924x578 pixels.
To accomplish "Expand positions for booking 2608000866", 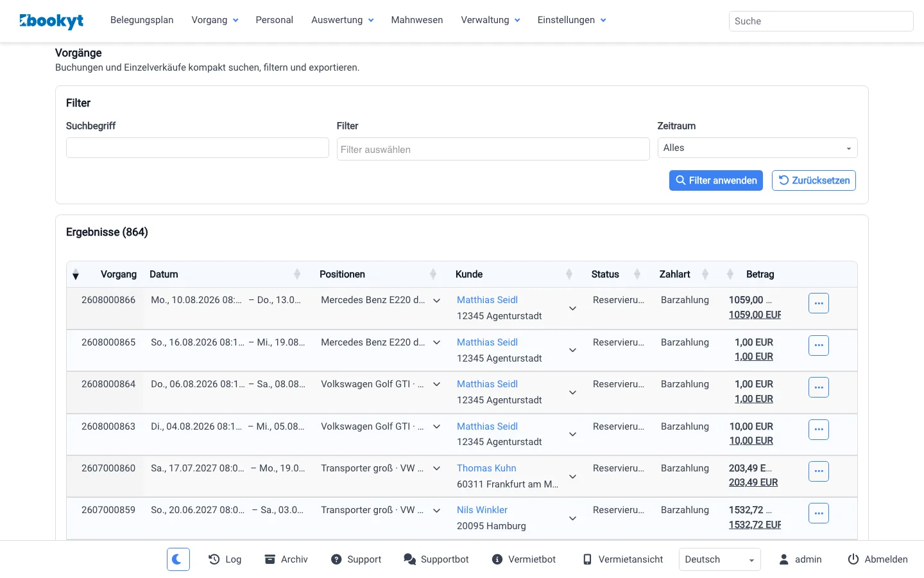I will (437, 301).
